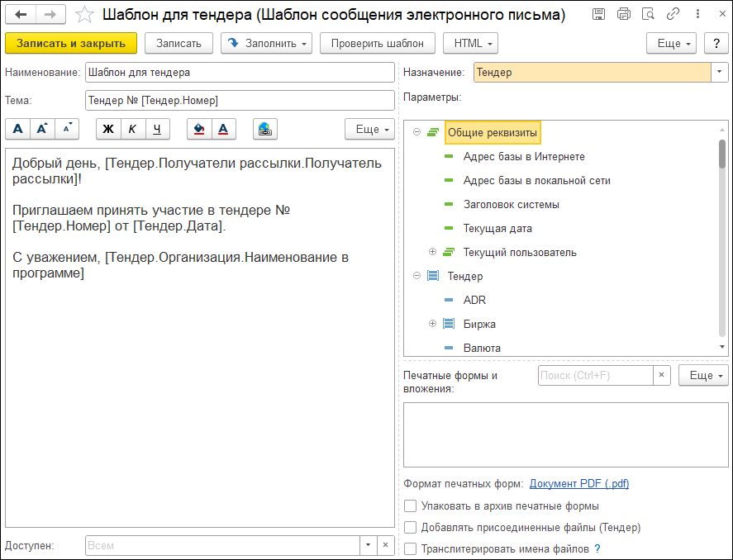Open the Назначение dropdown arrow

tap(720, 73)
